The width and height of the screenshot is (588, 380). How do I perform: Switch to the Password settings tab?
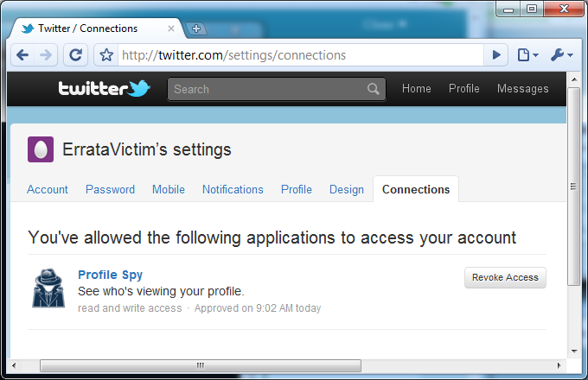coord(110,189)
